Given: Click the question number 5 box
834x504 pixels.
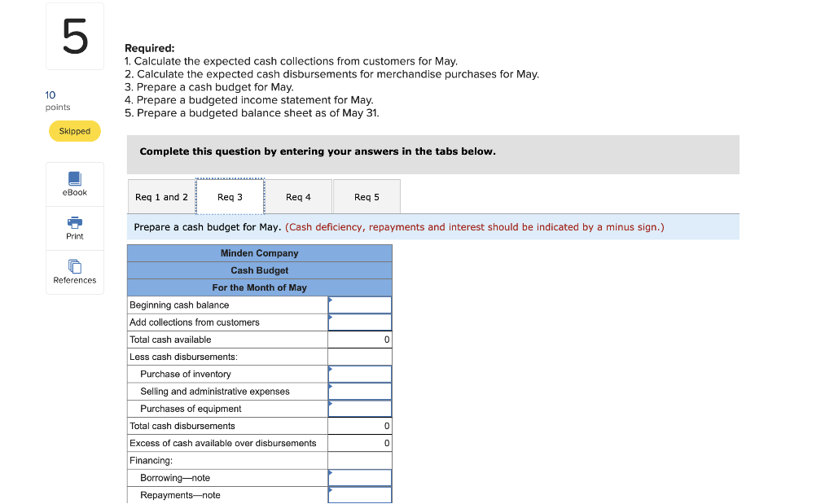Looking at the screenshot, I should click(74, 35).
